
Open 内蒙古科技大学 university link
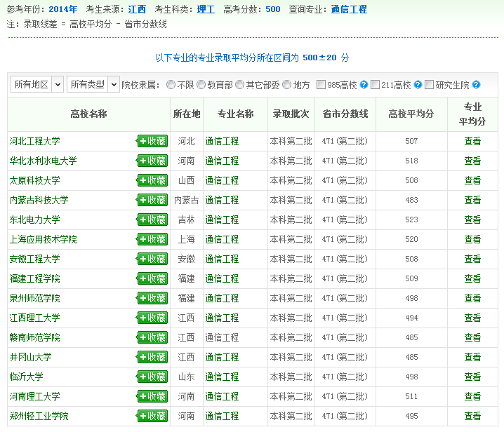pos(39,200)
